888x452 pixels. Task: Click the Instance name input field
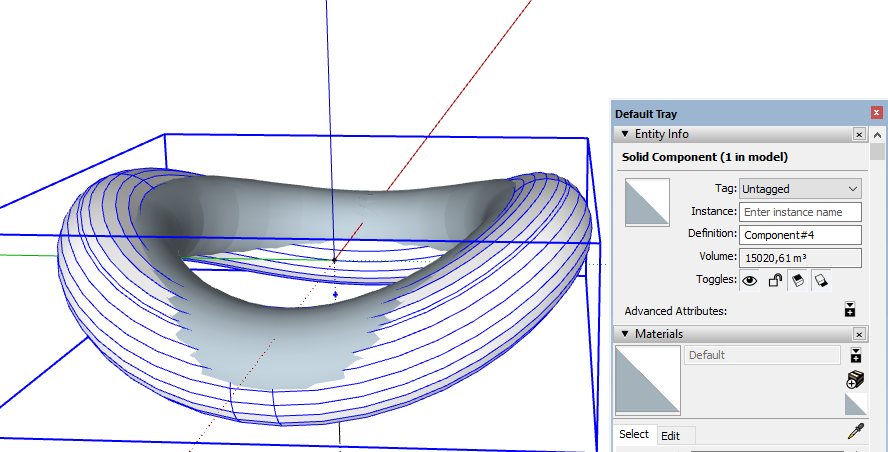click(800, 212)
